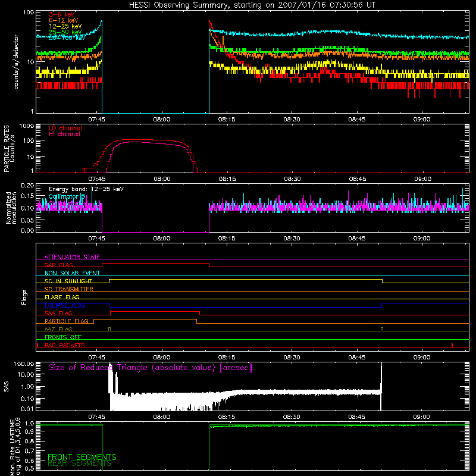Select the 'LO channel' legend label
The width and height of the screenshot is (476, 476).
pyautogui.click(x=65, y=128)
